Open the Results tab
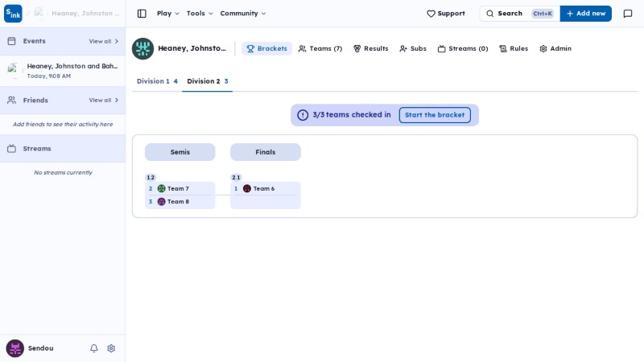Screen dimensions: 644x362 pyautogui.click(x=370, y=48)
